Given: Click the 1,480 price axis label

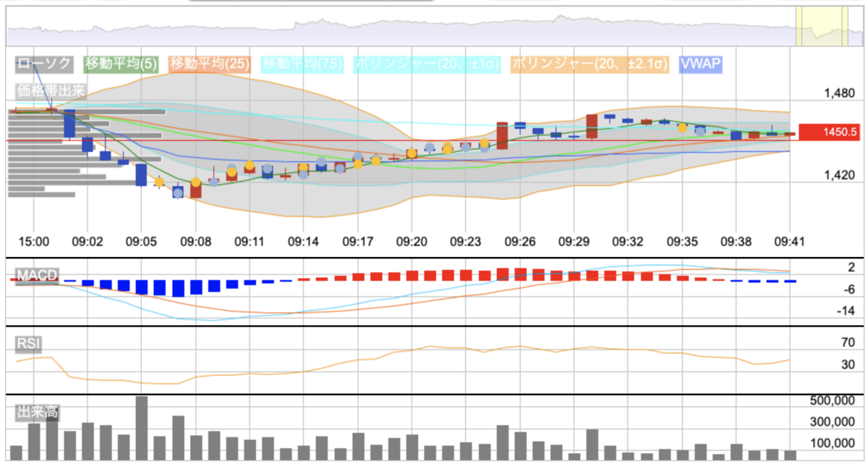Looking at the screenshot, I should coord(840,93).
